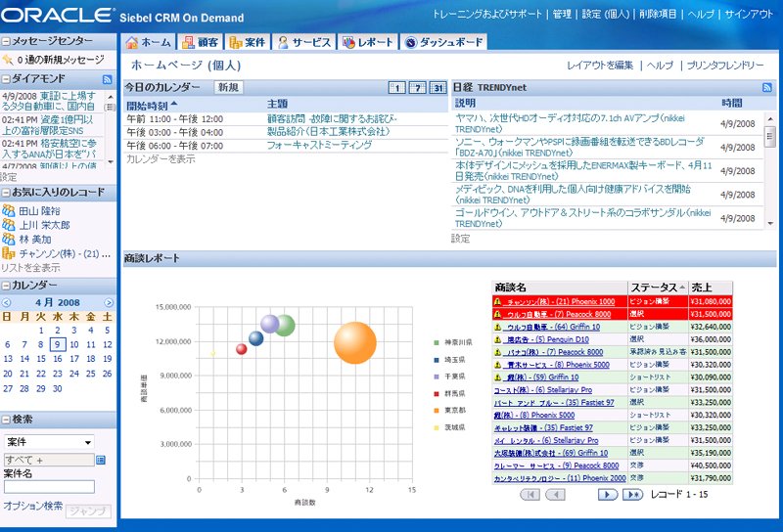The height and width of the screenshot is (532, 783).
Task: Collapse the カレンダー sidebar section
Action: (x=6, y=286)
